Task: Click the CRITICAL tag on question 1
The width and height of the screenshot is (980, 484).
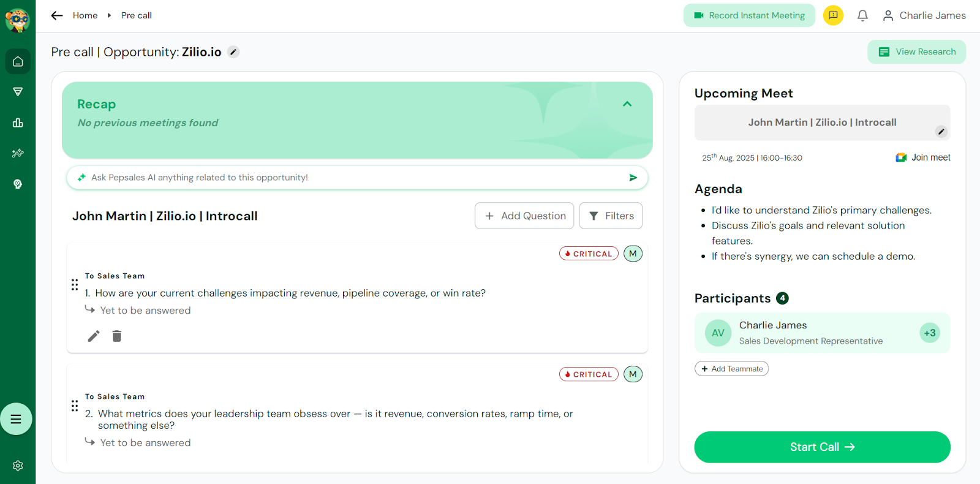Action: [589, 254]
